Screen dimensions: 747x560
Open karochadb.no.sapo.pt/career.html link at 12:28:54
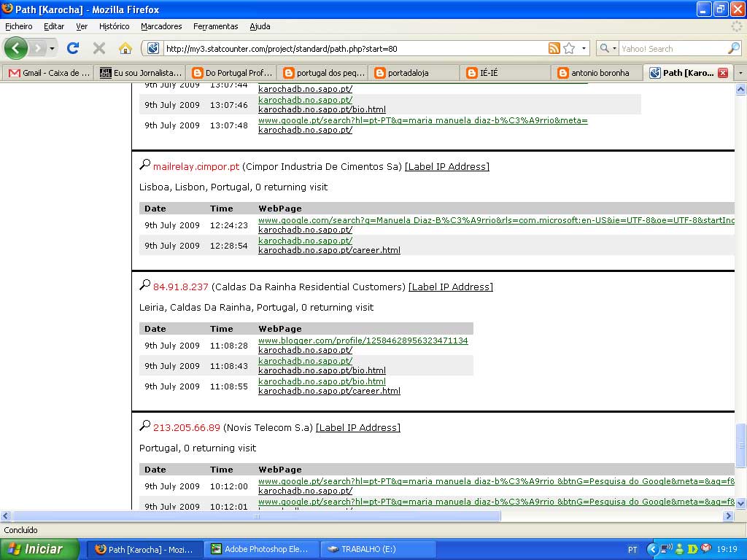tap(329, 250)
